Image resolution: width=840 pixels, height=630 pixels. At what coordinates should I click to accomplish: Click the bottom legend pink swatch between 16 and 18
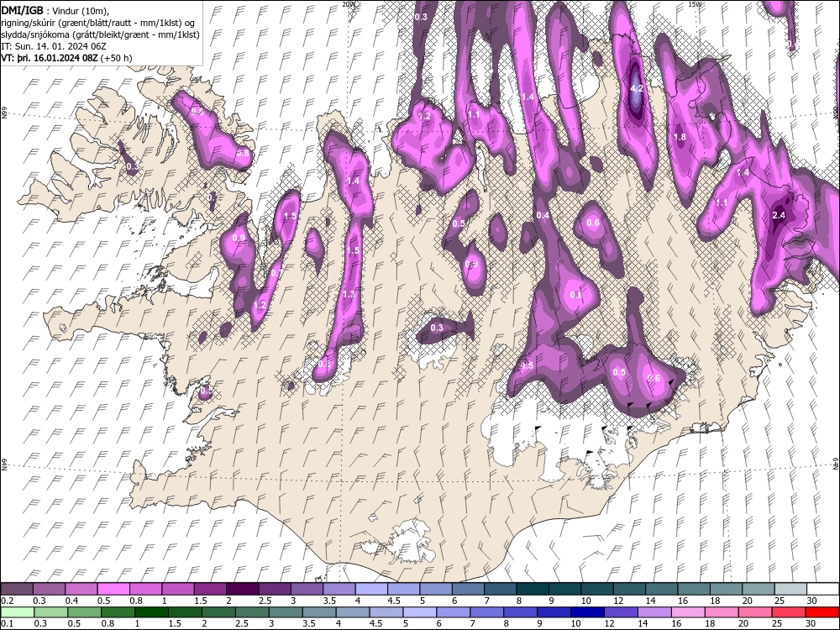pos(689,612)
